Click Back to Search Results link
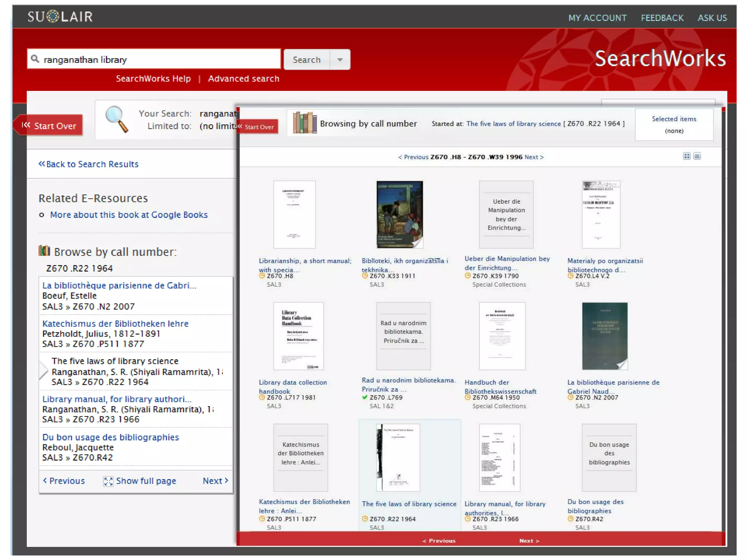 (89, 164)
